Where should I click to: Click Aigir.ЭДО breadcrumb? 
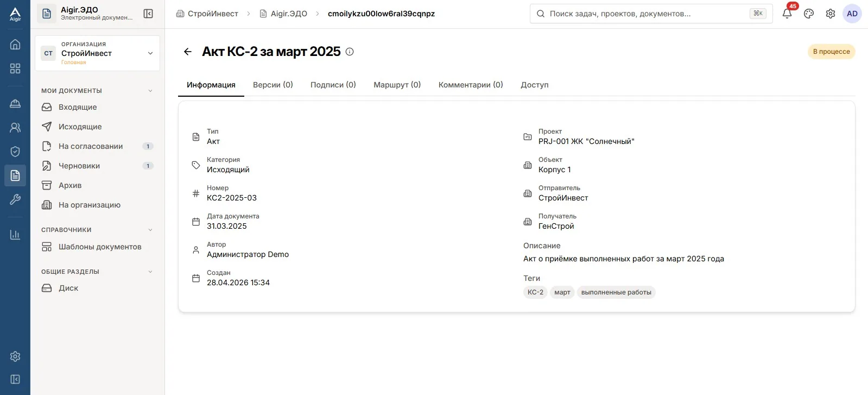click(x=283, y=14)
